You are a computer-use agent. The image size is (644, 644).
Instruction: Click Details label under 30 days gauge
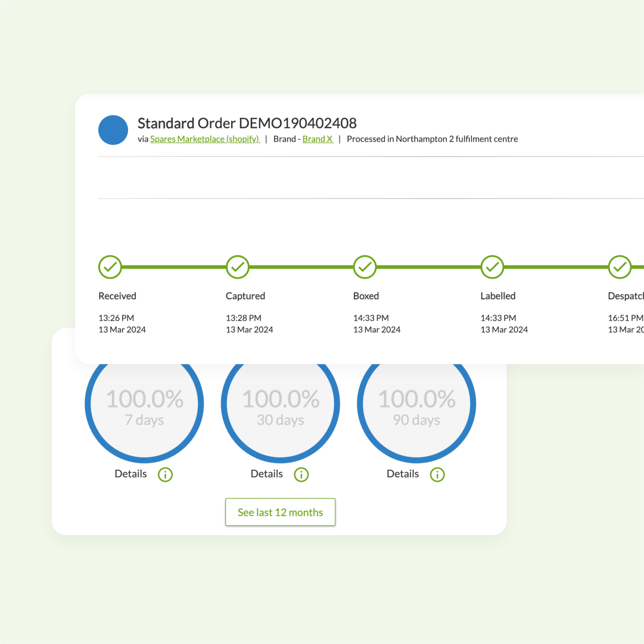(266, 474)
